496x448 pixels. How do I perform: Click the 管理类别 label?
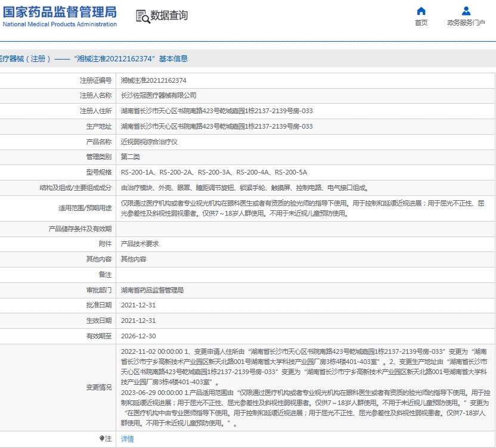[x=99, y=157]
